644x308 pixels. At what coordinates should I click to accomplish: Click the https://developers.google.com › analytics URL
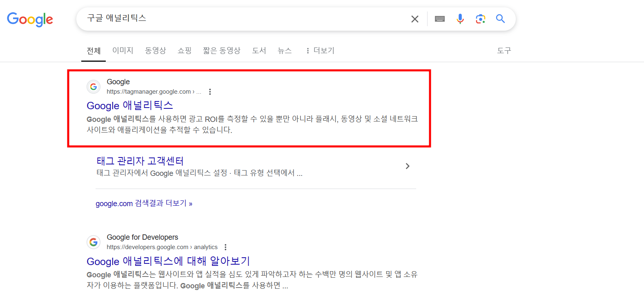tap(162, 247)
